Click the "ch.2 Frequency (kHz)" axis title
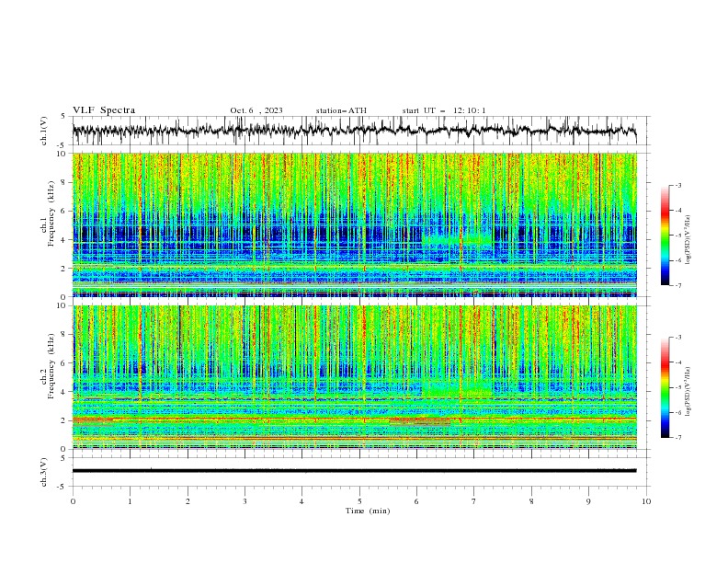The height and width of the screenshot is (563, 728). coord(48,367)
